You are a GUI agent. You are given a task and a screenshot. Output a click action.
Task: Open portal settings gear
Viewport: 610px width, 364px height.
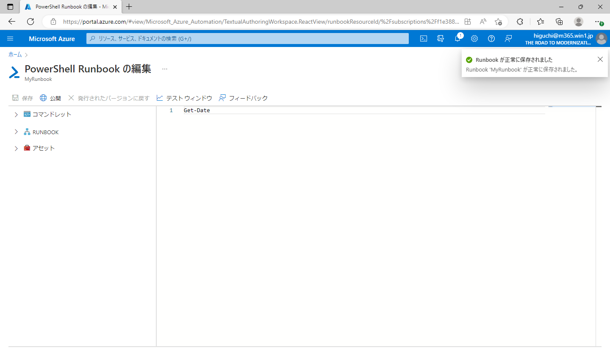474,39
